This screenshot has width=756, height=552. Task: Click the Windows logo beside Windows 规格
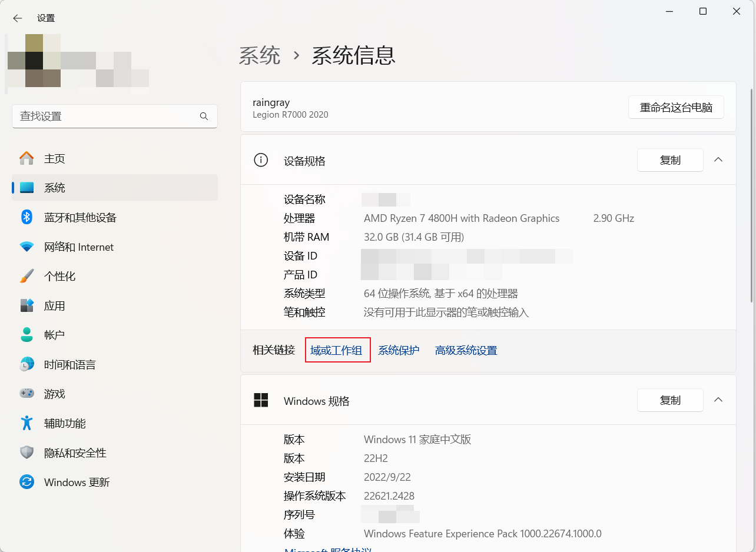(x=261, y=400)
